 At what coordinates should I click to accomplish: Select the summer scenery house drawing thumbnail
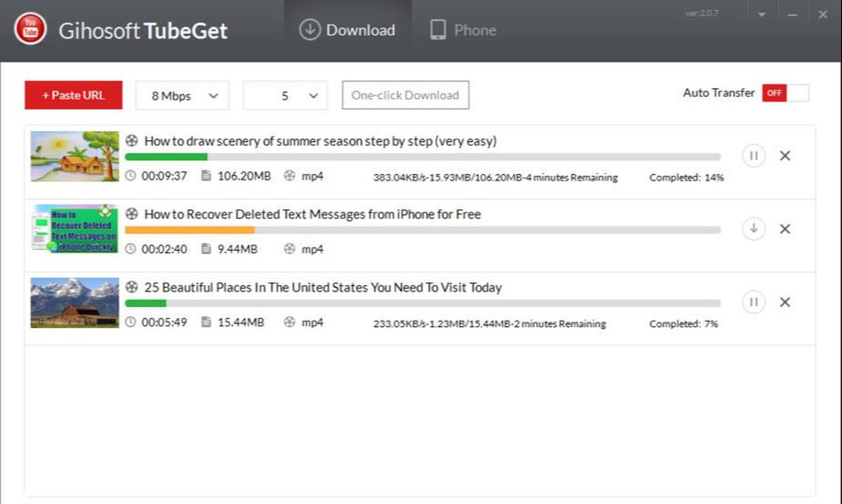[x=75, y=156]
